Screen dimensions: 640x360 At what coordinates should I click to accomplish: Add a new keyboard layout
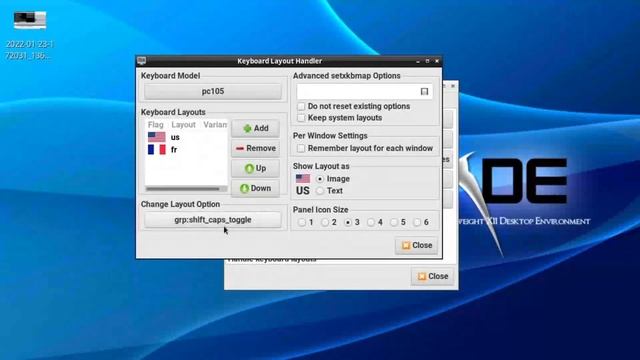click(x=256, y=128)
